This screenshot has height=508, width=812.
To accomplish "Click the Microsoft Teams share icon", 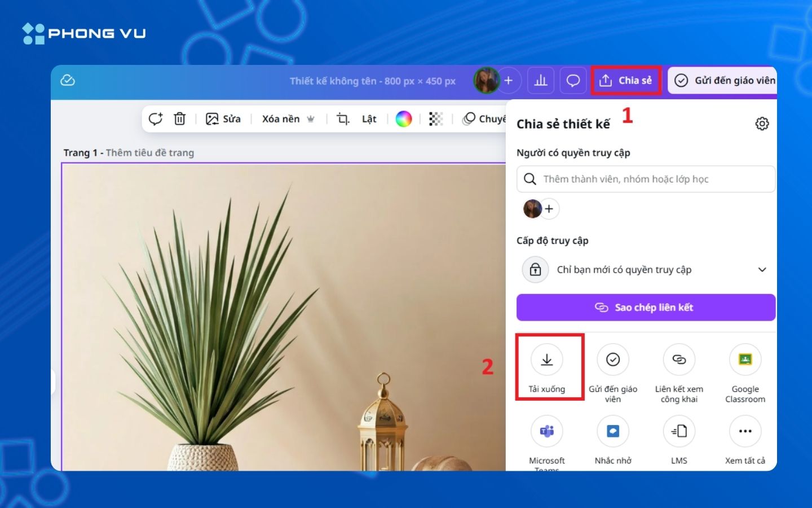I will click(546, 431).
